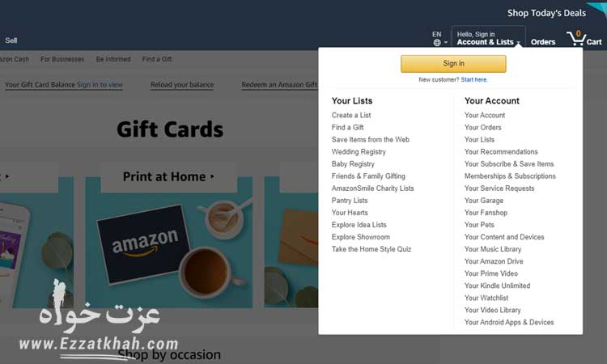This screenshot has width=607, height=364.
Task: Click the yellow Sign in button
Action: point(453,63)
